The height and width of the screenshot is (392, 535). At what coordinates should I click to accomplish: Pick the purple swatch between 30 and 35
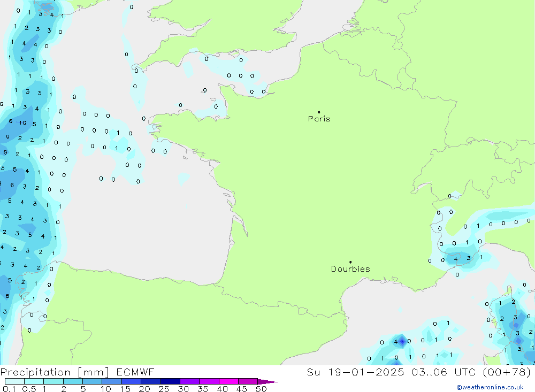click(x=189, y=381)
